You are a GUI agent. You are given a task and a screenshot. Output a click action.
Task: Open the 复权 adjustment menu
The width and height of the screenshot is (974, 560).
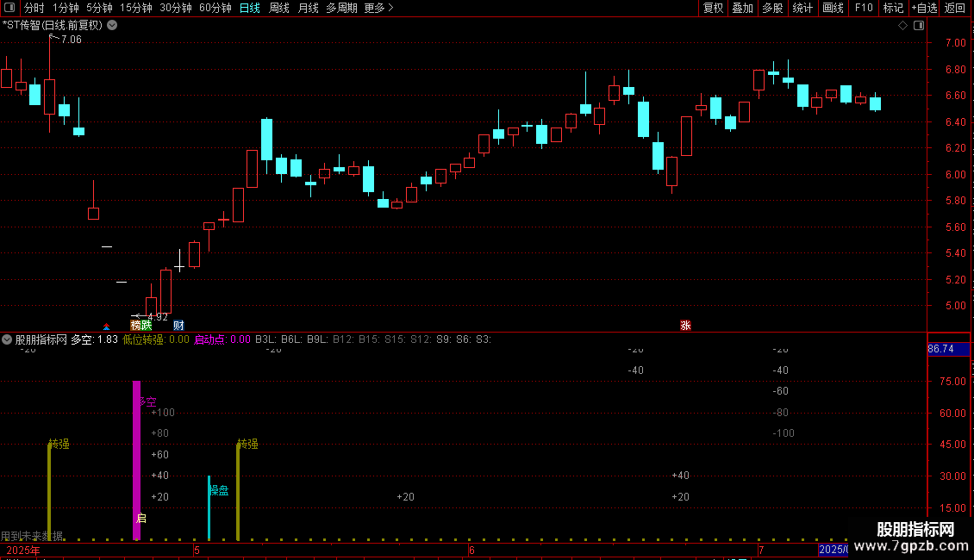(713, 8)
